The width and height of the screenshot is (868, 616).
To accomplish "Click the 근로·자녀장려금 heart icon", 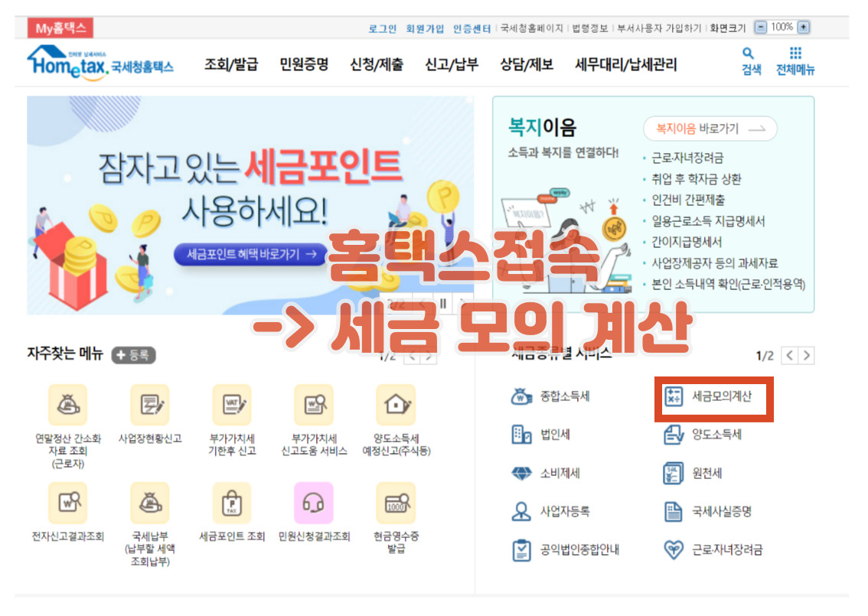I will pyautogui.click(x=673, y=550).
